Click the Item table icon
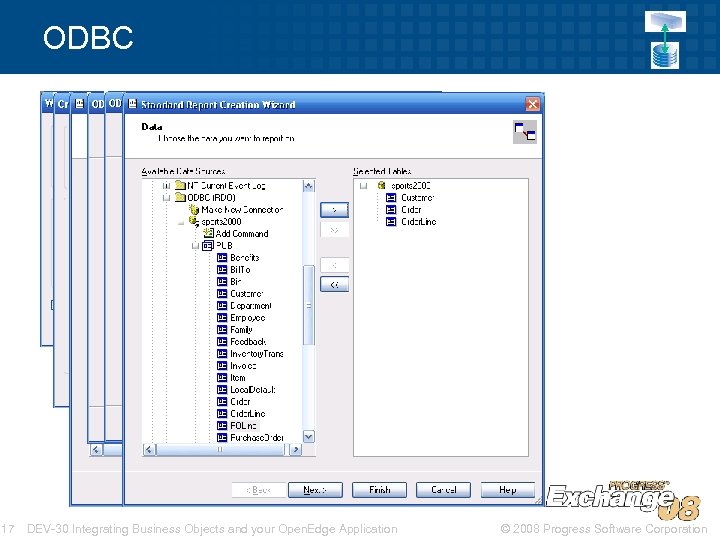The image size is (720, 540). [222, 378]
